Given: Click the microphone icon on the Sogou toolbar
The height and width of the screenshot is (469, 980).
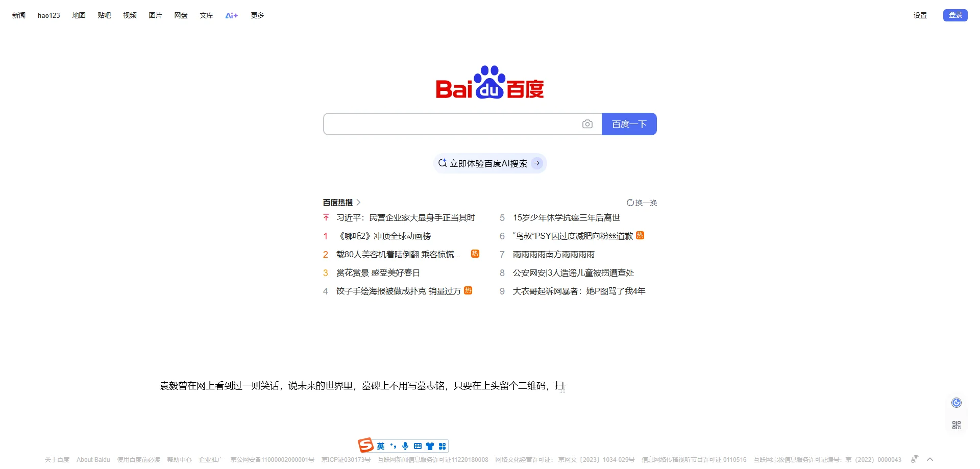Looking at the screenshot, I should point(405,446).
